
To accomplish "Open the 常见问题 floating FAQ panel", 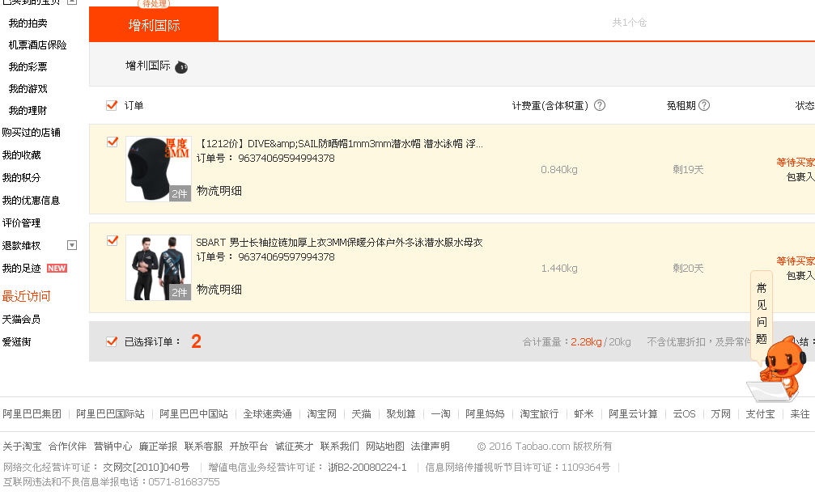I will click(x=762, y=315).
